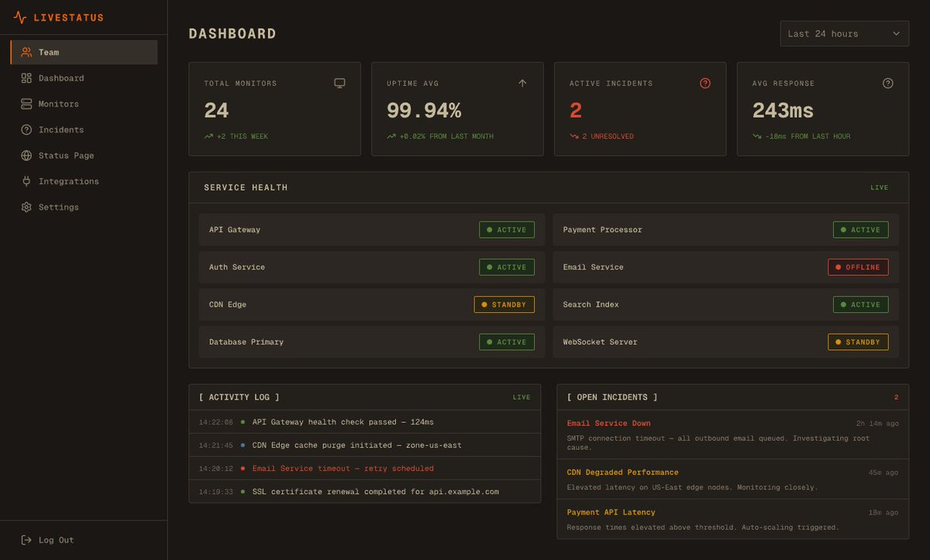Open the Last 24 hours time range dropdown
The width and height of the screenshot is (930, 560).
[x=844, y=33]
